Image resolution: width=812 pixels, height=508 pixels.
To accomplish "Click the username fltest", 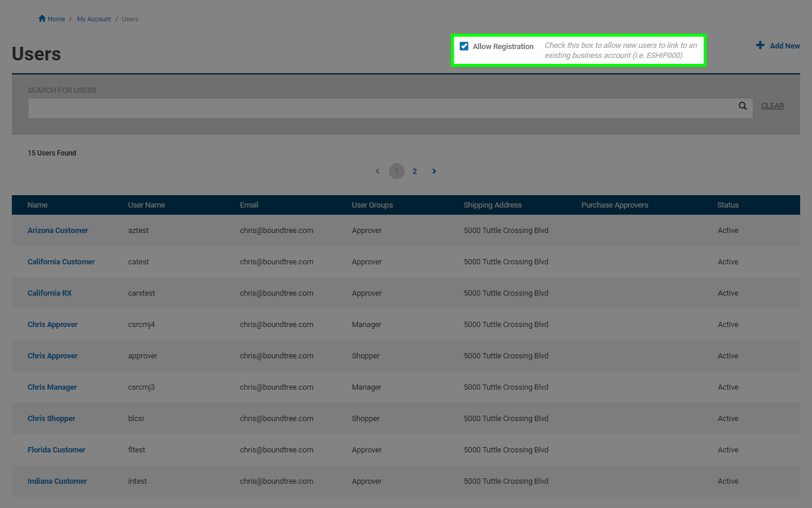I will click(x=137, y=450).
